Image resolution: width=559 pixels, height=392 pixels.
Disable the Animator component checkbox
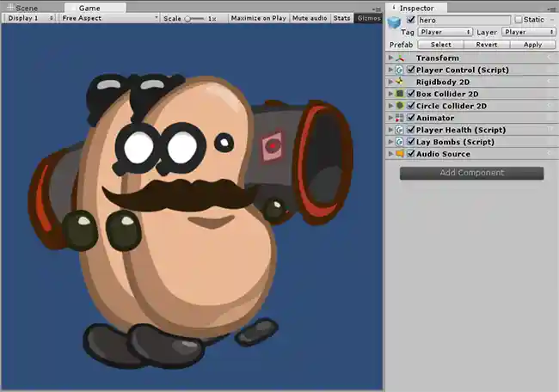click(411, 118)
